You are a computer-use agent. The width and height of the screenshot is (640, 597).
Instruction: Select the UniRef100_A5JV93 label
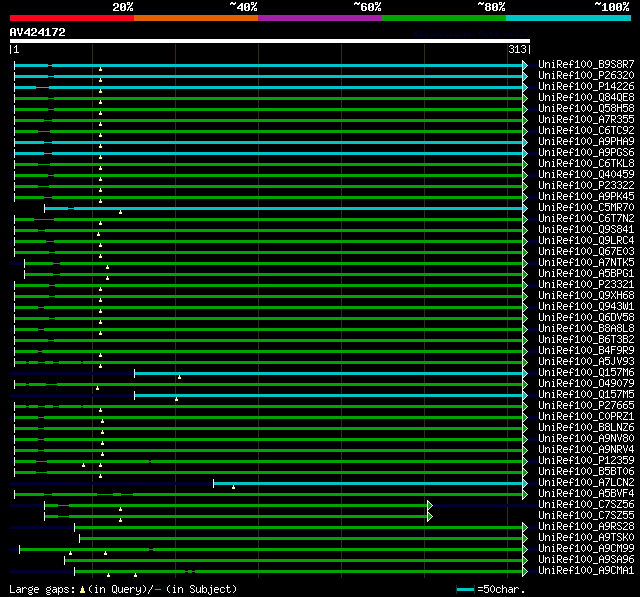pos(586,362)
